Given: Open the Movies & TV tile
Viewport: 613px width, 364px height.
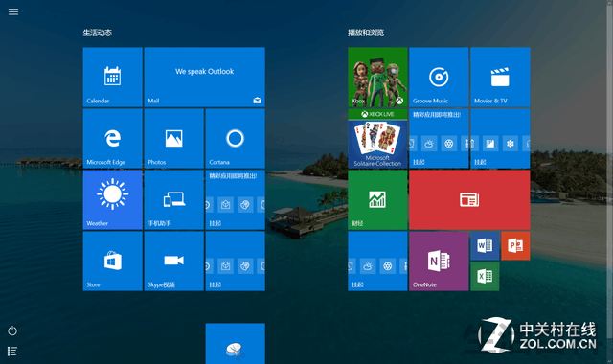Looking at the screenshot, I should 500,77.
